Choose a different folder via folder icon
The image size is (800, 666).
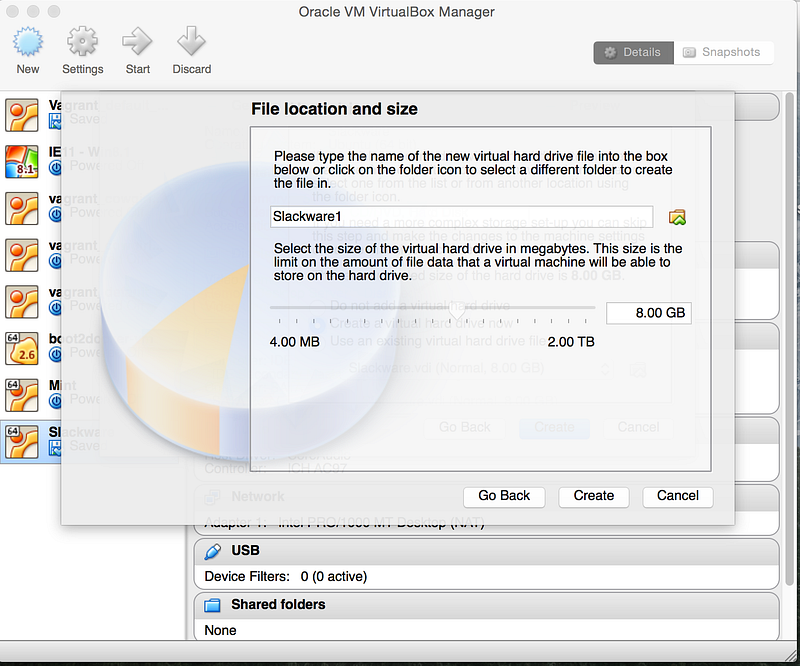coord(677,217)
